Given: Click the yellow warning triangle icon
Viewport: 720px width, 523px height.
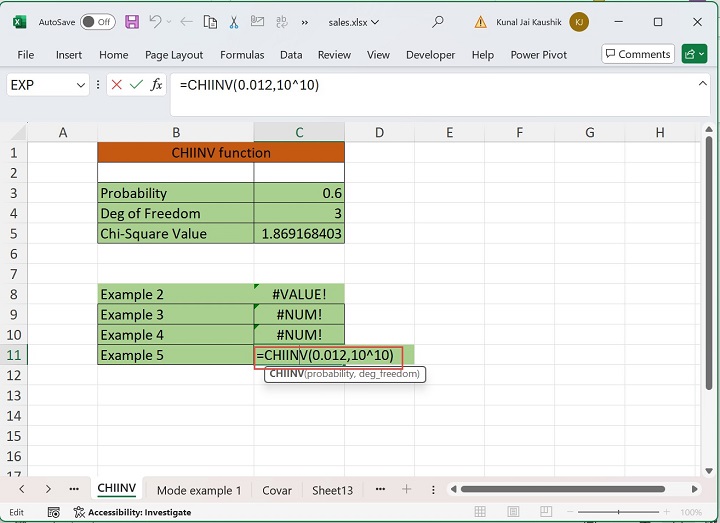Looking at the screenshot, I should click(x=480, y=22).
